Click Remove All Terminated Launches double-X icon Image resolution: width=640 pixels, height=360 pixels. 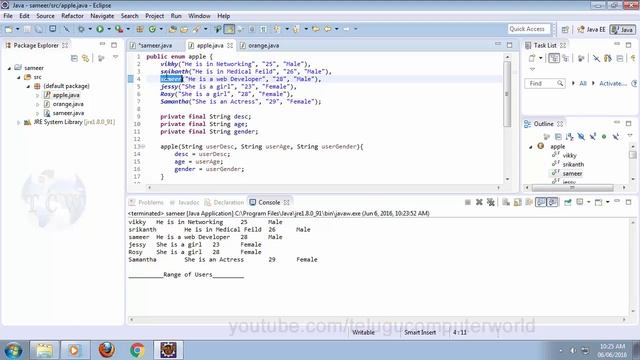point(491,202)
